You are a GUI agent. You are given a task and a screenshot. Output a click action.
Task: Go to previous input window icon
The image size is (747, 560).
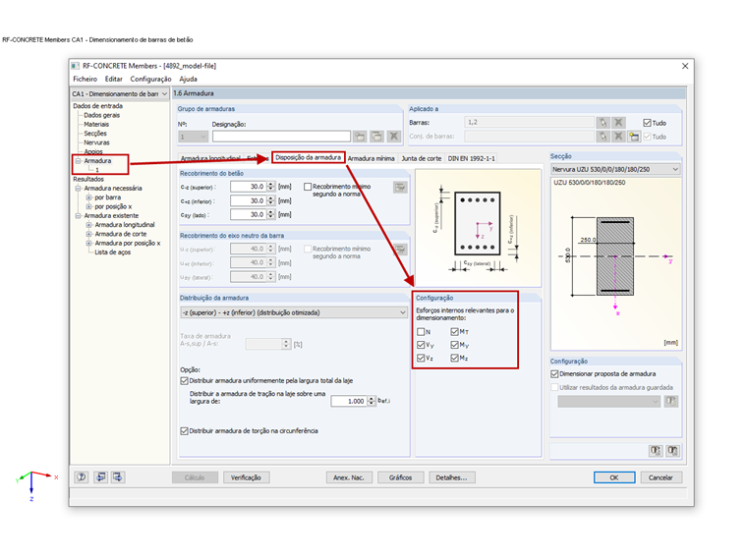[x=100, y=477]
